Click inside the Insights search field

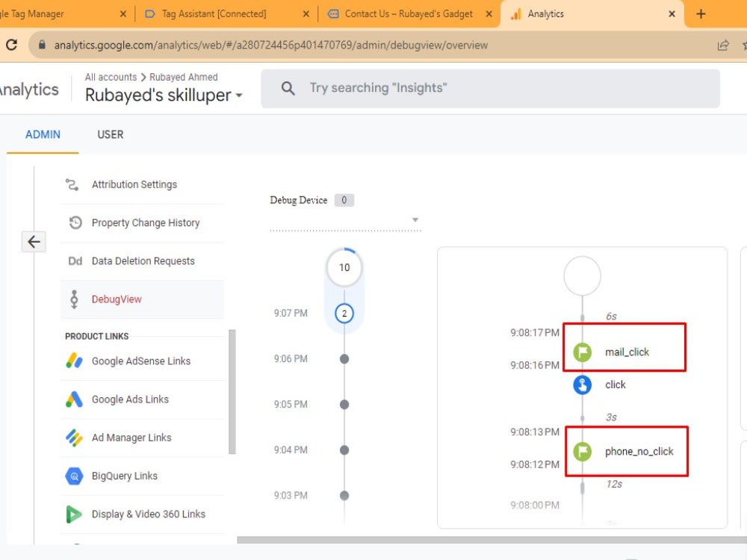(x=448, y=88)
